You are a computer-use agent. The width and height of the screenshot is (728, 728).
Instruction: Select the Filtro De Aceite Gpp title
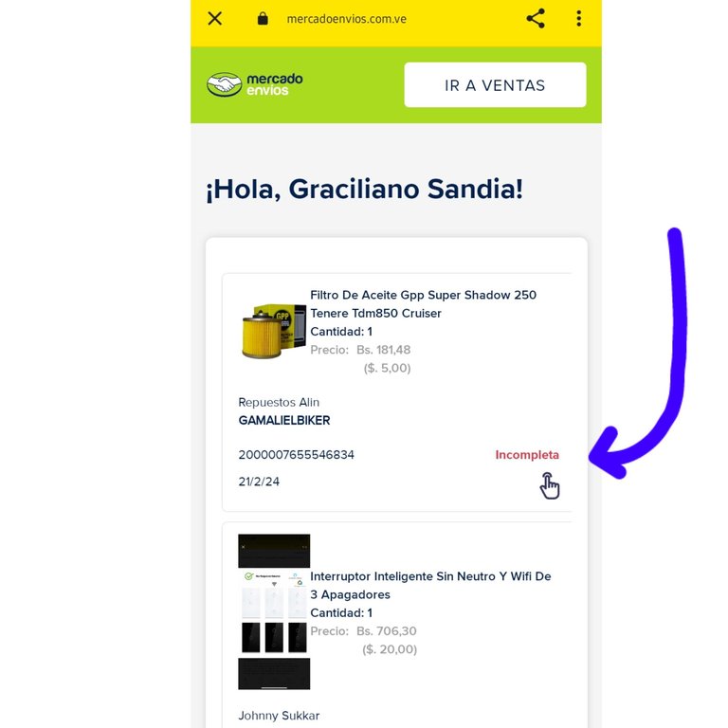click(x=423, y=304)
